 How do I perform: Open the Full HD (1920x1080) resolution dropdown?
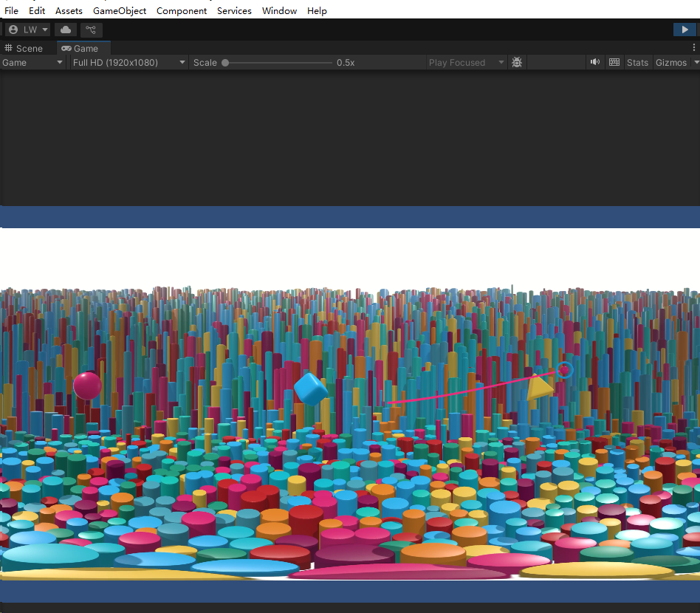coord(128,63)
